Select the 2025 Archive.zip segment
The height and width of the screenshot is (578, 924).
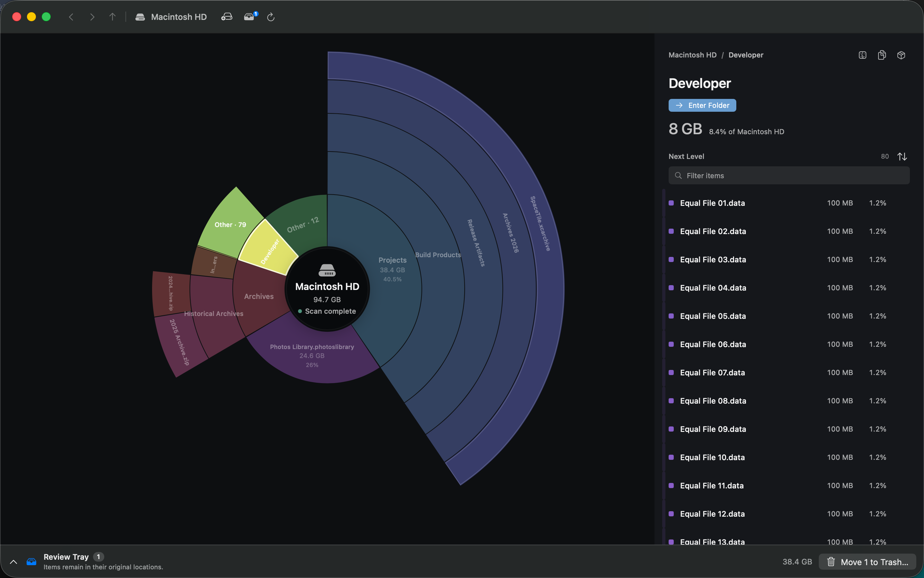(x=179, y=342)
